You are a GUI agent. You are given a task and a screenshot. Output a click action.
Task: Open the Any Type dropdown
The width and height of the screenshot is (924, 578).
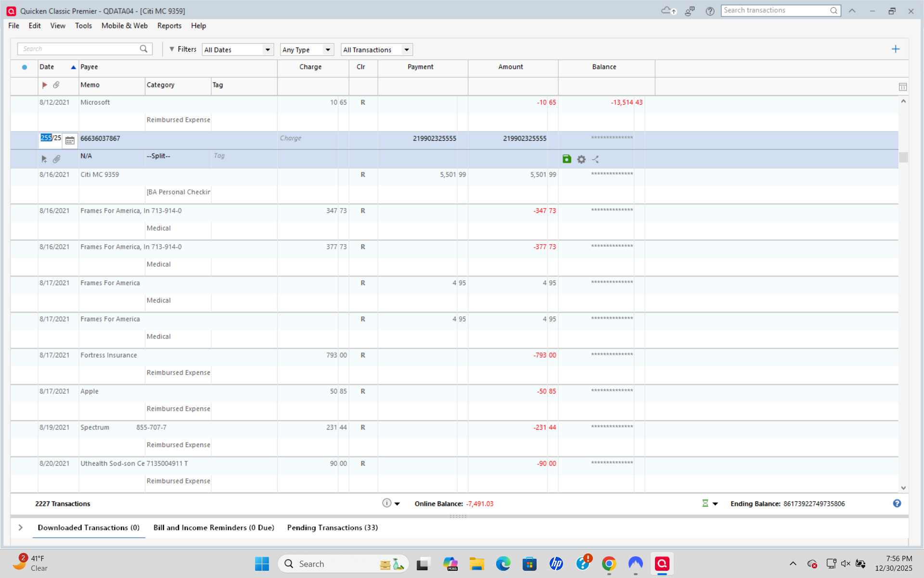pyautogui.click(x=307, y=50)
